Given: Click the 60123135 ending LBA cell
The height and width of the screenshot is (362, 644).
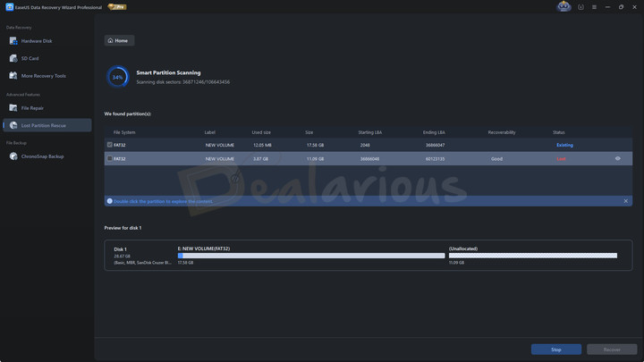Looking at the screenshot, I should click(435, 159).
